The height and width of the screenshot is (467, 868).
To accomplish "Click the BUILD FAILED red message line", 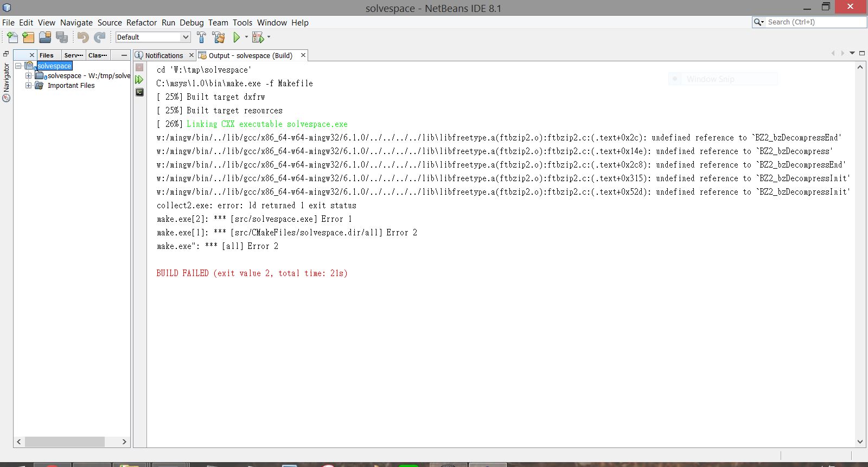I will point(252,273).
